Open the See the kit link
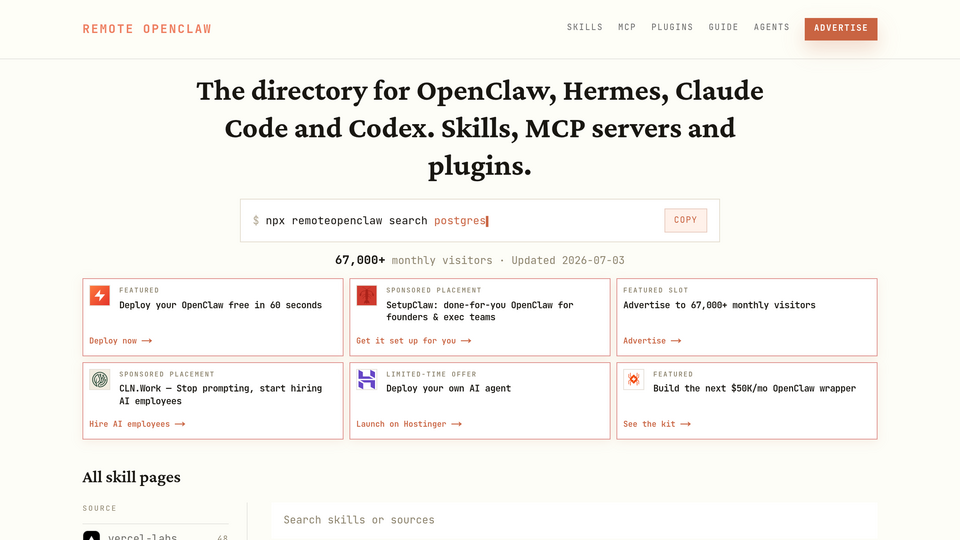The image size is (960, 540). 657,424
